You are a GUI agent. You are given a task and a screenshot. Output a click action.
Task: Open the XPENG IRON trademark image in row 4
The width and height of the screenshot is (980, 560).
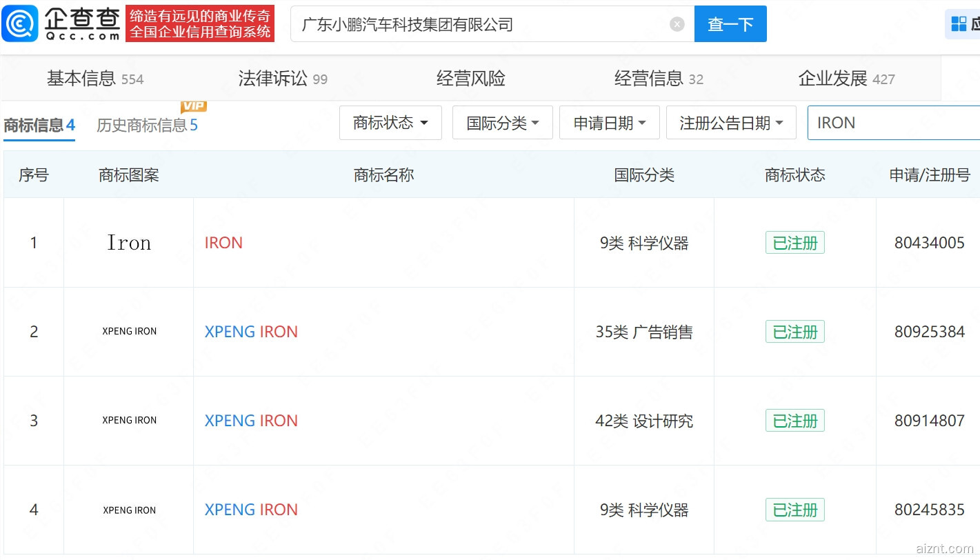tap(129, 510)
